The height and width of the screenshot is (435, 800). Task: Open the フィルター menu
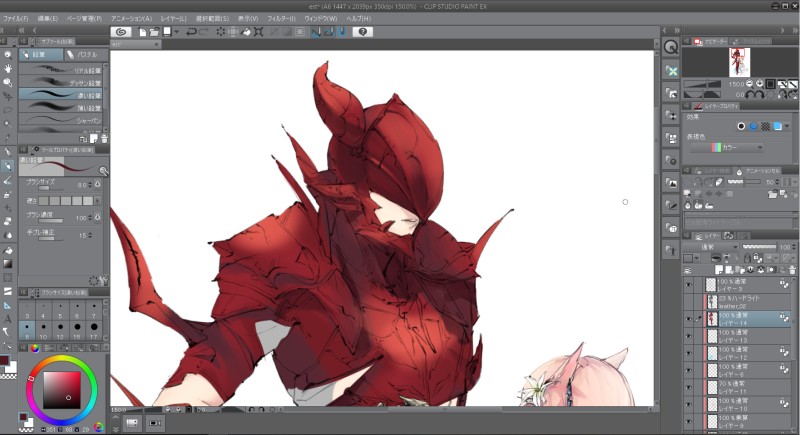[281, 18]
